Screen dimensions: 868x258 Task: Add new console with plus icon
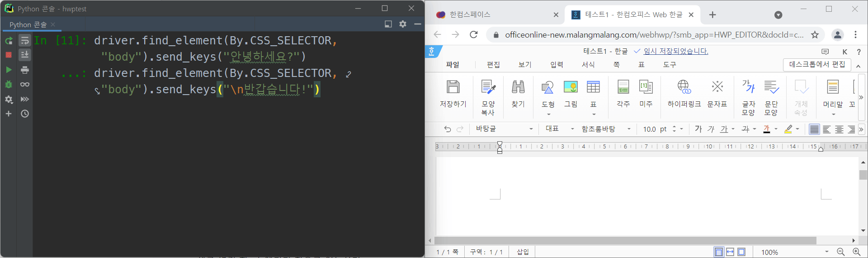(9, 114)
